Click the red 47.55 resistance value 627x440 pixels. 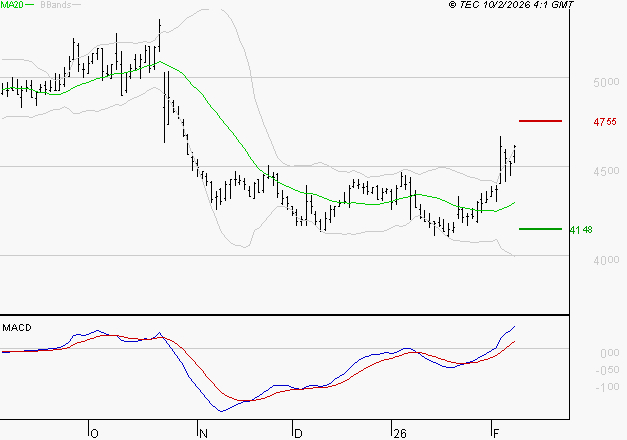(605, 122)
